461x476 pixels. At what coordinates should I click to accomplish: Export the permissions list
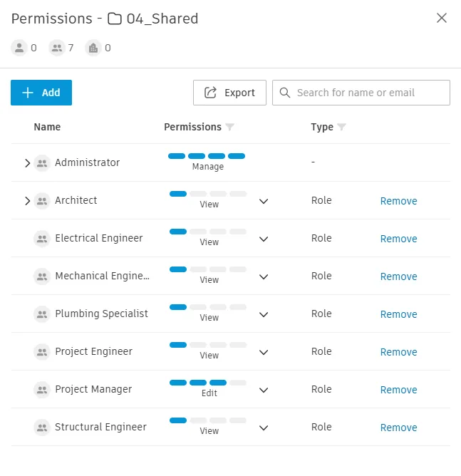(x=229, y=93)
